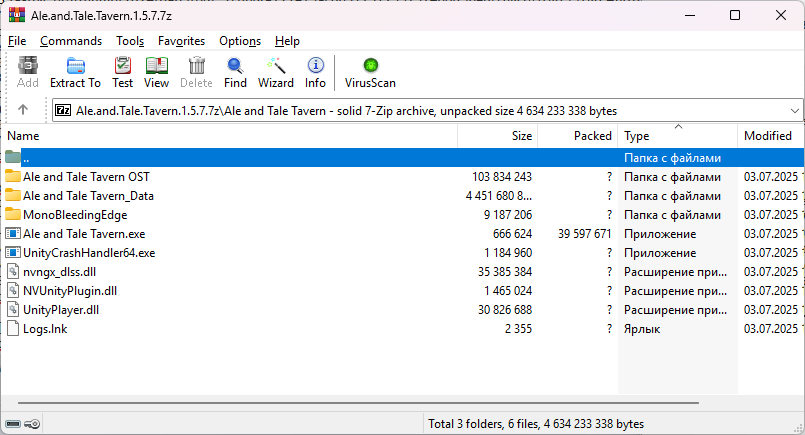Click the nvngx_dlss.dll file icon
This screenshot has height=435, width=805.
pyautogui.click(x=13, y=272)
